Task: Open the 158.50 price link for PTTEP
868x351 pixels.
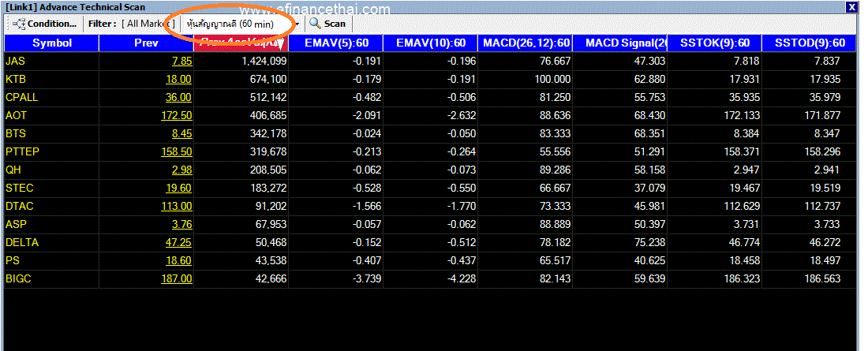Action: [x=175, y=151]
